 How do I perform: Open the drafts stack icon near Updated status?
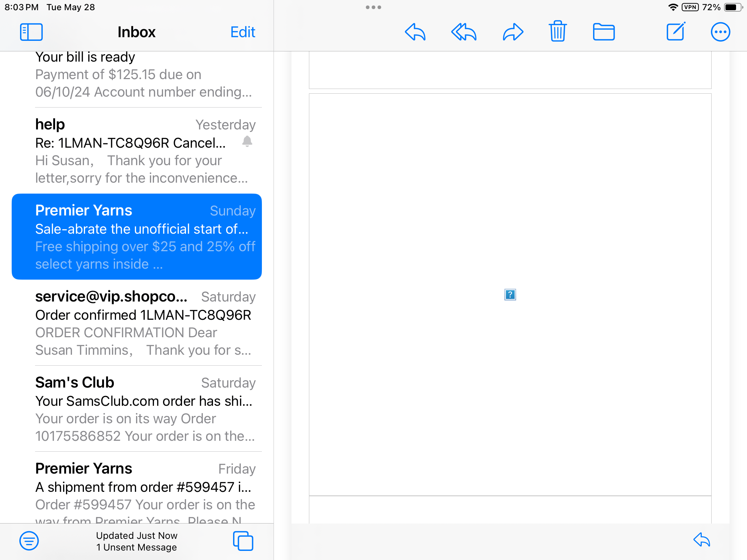243,541
